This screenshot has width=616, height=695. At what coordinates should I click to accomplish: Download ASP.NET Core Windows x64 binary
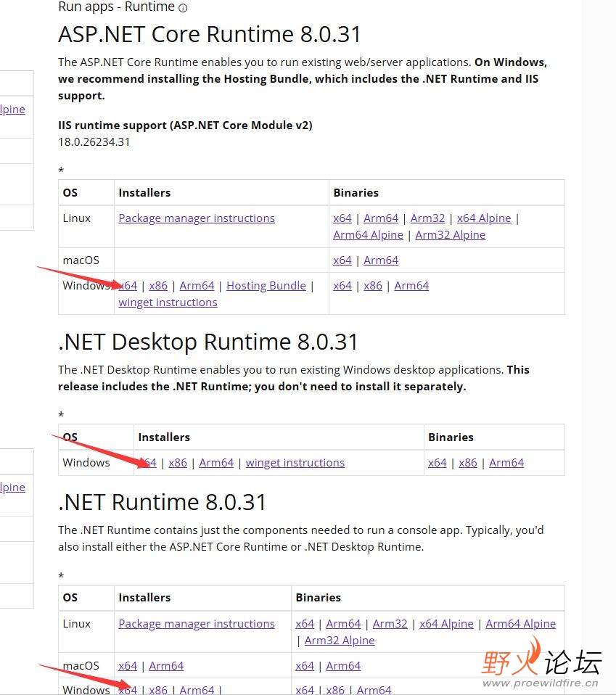tap(342, 285)
